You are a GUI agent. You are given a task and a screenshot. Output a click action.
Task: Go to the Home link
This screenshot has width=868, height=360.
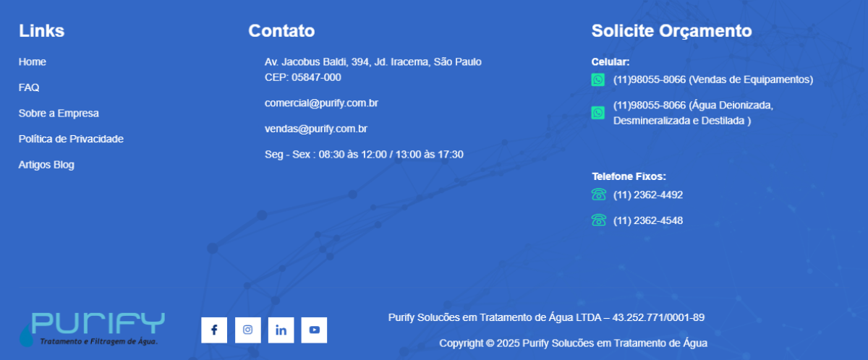(33, 62)
